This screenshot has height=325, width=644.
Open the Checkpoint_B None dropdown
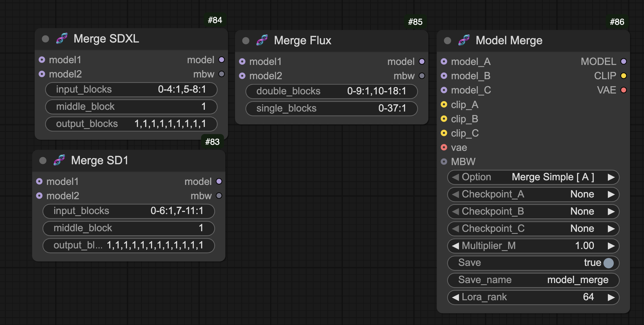click(x=533, y=211)
